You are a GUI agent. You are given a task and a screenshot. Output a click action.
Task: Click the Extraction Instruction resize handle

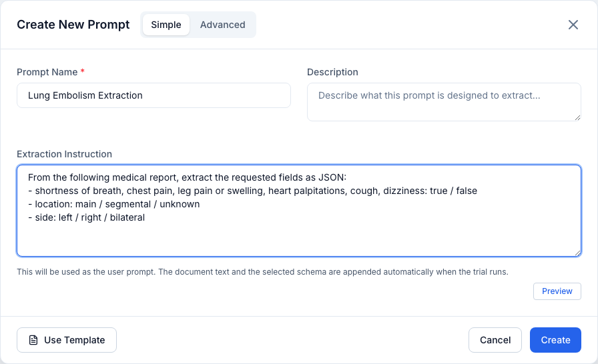click(x=577, y=253)
